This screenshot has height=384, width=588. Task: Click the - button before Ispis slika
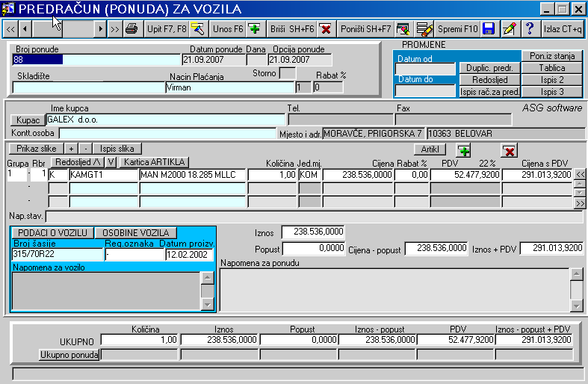(x=86, y=149)
